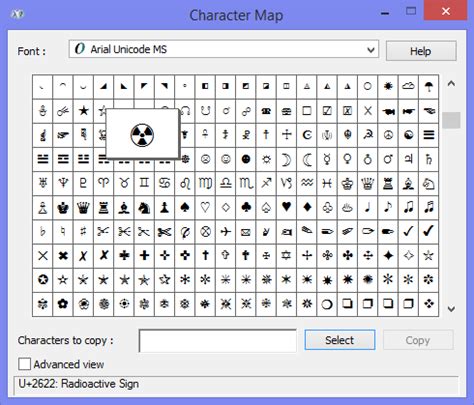
Task: Select the star and crescent symbol
Action: click(307, 135)
